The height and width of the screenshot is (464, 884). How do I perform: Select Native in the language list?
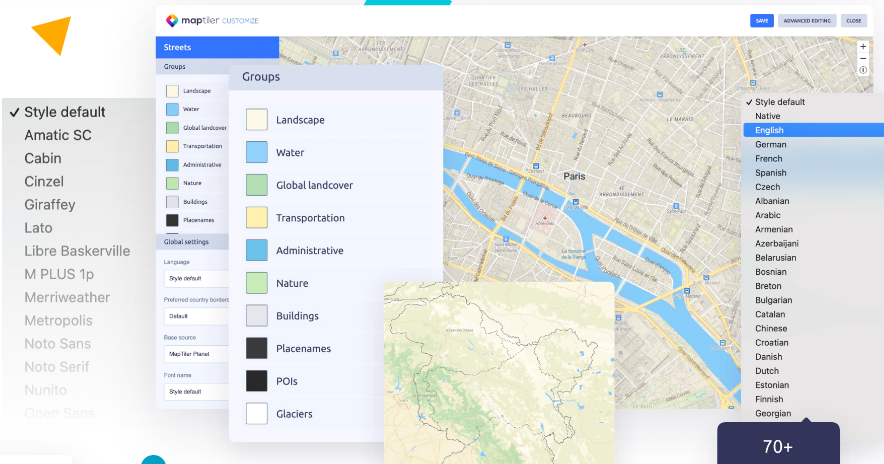tap(768, 116)
